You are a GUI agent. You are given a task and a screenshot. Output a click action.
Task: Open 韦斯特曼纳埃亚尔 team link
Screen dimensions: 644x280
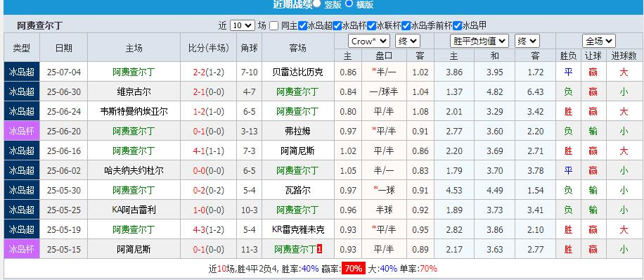pos(134,111)
